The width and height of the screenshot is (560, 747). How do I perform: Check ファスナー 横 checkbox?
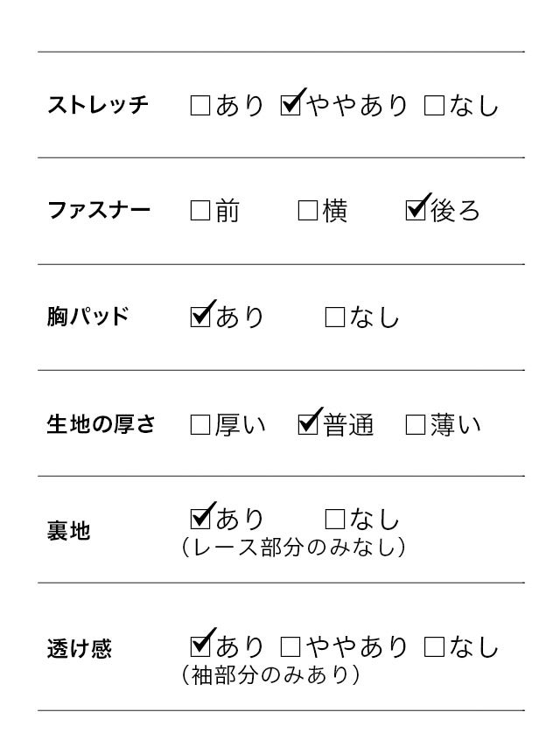(x=308, y=212)
